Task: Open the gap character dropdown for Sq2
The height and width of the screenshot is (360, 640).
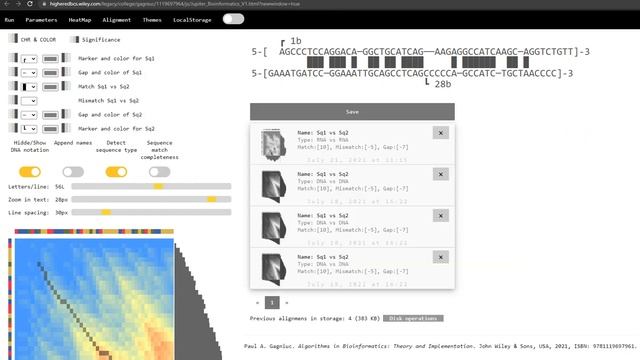Action: pyautogui.click(x=29, y=115)
